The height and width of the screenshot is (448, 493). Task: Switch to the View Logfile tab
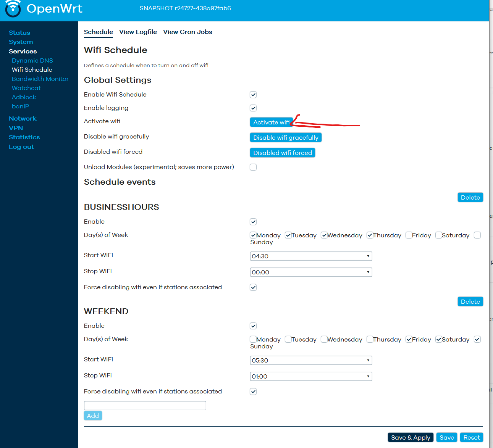click(138, 32)
